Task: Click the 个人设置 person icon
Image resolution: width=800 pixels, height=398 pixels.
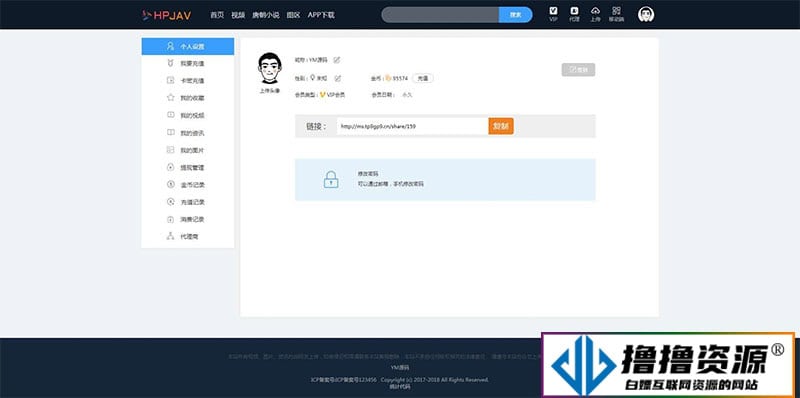Action: 170,46
